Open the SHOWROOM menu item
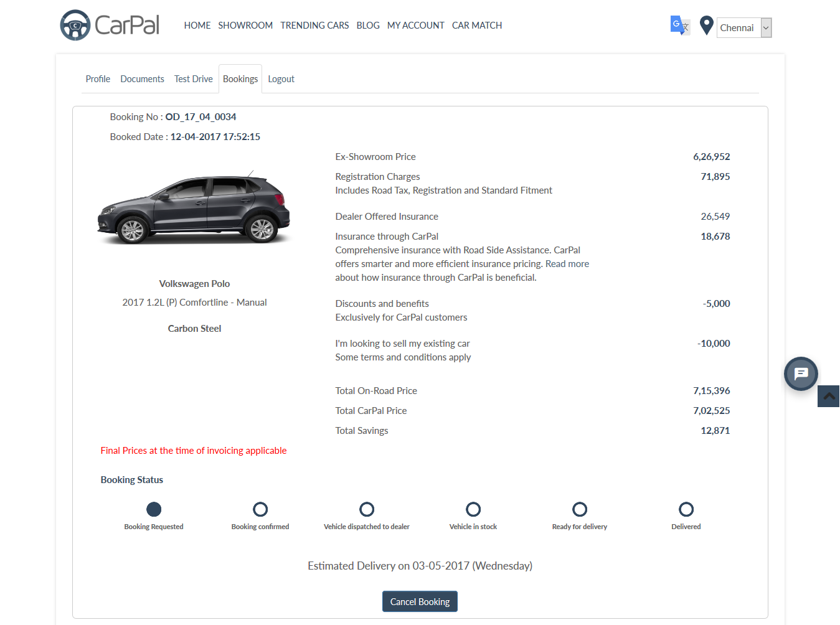840x625 pixels. click(x=245, y=26)
